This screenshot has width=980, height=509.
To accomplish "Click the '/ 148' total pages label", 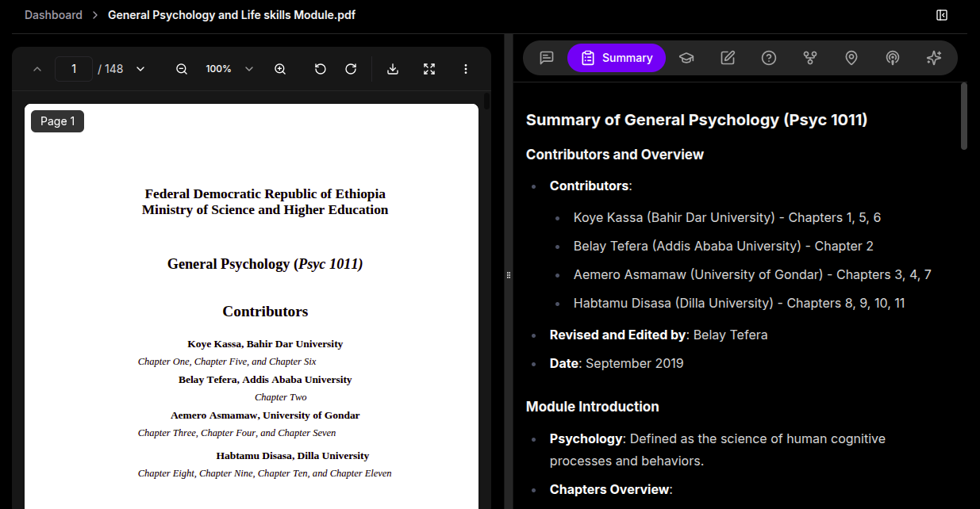I will [110, 69].
